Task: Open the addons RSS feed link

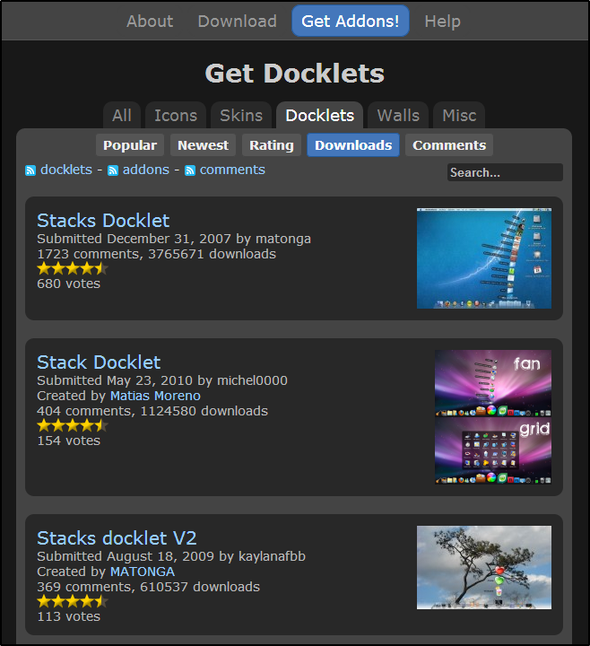Action: [146, 170]
